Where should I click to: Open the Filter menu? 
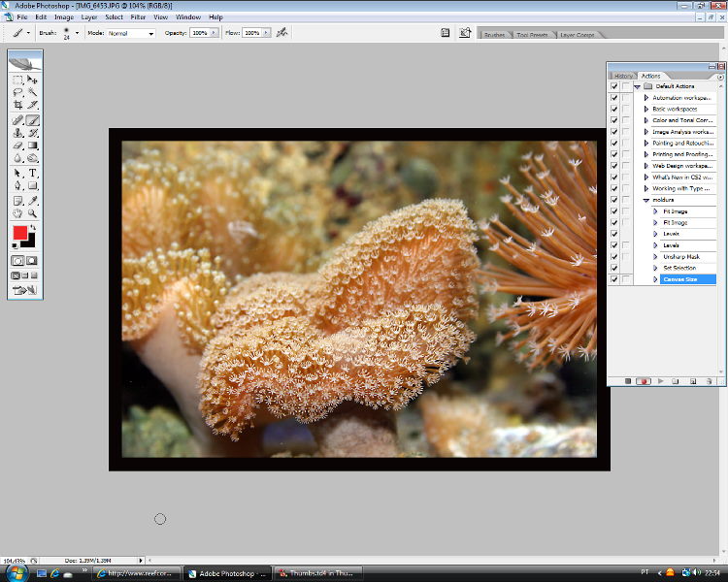point(138,16)
